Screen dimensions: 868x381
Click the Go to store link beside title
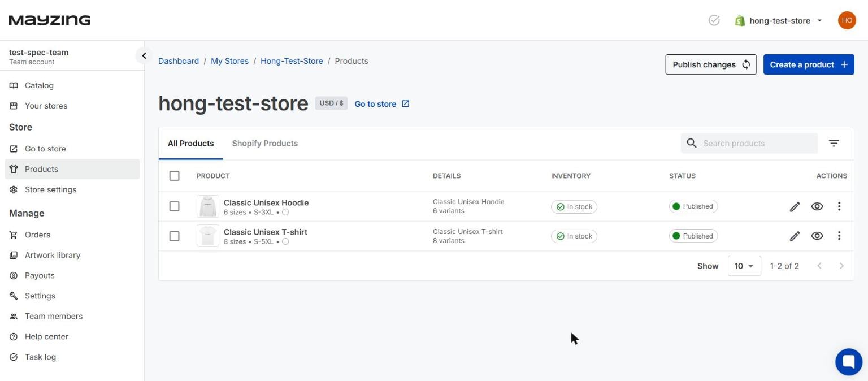(x=382, y=104)
